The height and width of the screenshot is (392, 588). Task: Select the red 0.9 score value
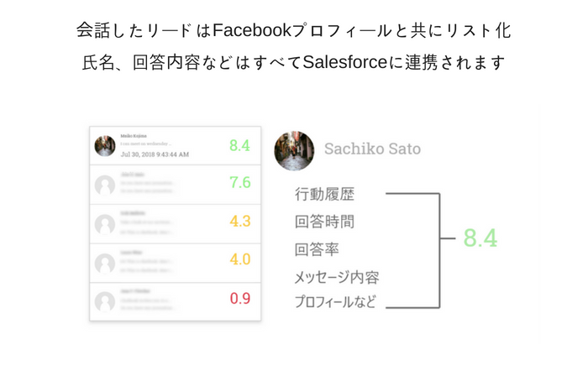pos(240,298)
